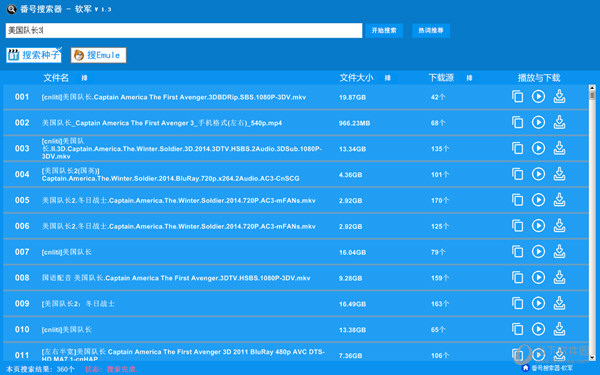600x375 pixels.
Task: Download row 006 file
Action: [x=559, y=226]
